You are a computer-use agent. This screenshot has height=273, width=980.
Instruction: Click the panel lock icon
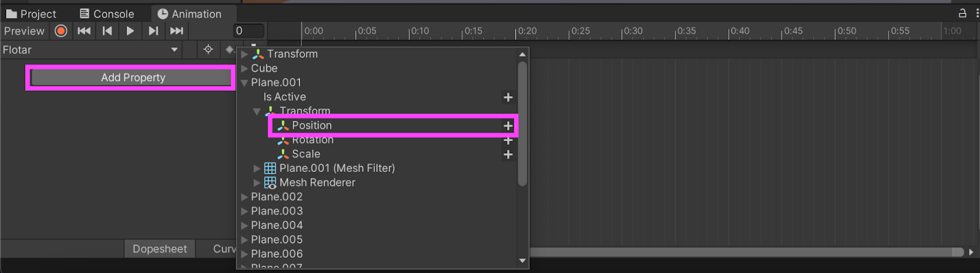coord(962,13)
